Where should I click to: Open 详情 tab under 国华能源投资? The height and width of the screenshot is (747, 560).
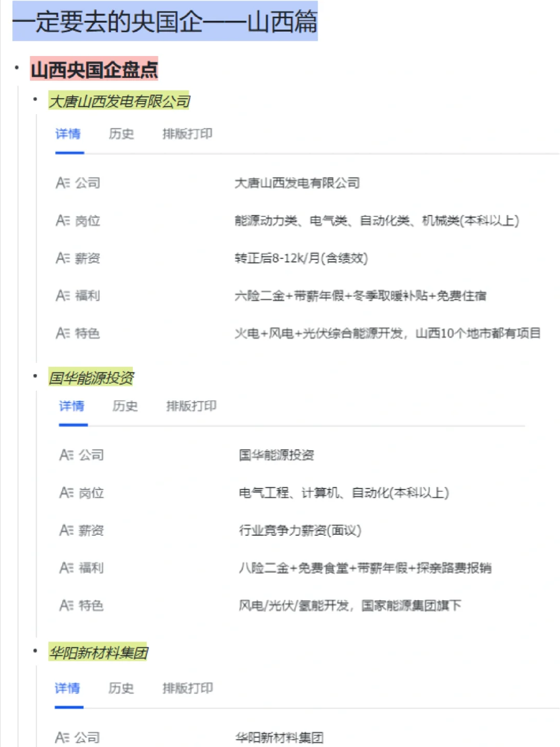tap(72, 406)
